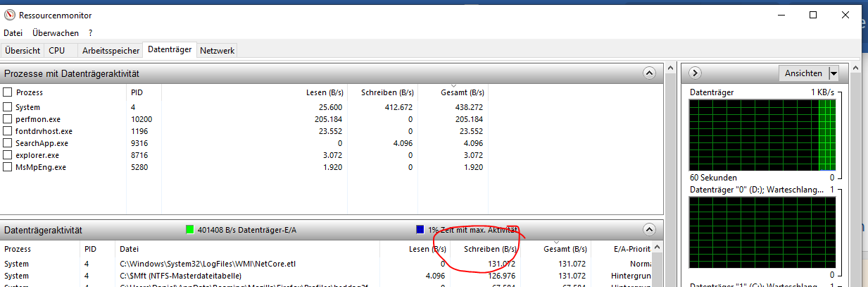
Task: Check the perfmon.exe checkbox
Action: (x=8, y=119)
